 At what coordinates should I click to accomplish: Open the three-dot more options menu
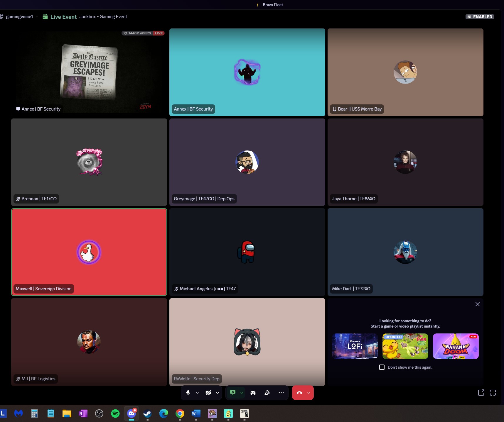[x=281, y=393]
